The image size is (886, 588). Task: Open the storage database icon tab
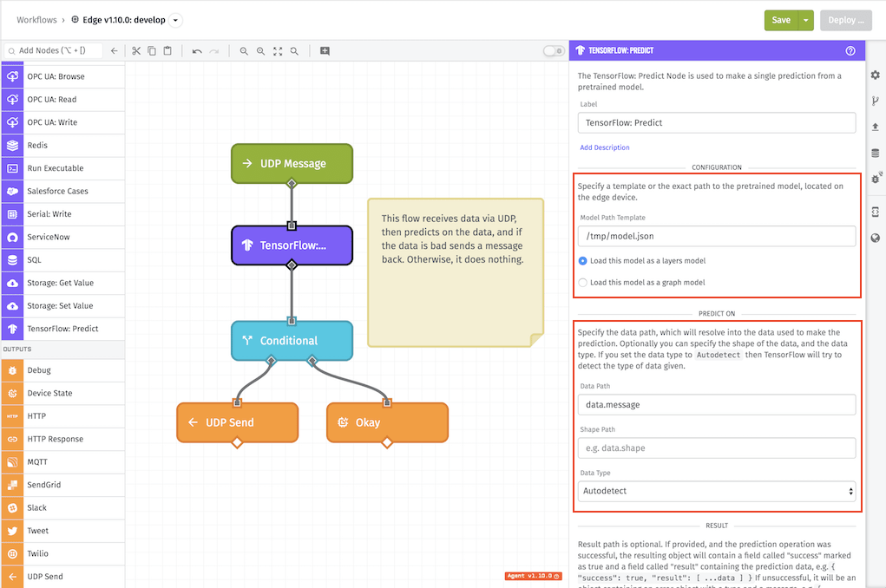tap(876, 154)
